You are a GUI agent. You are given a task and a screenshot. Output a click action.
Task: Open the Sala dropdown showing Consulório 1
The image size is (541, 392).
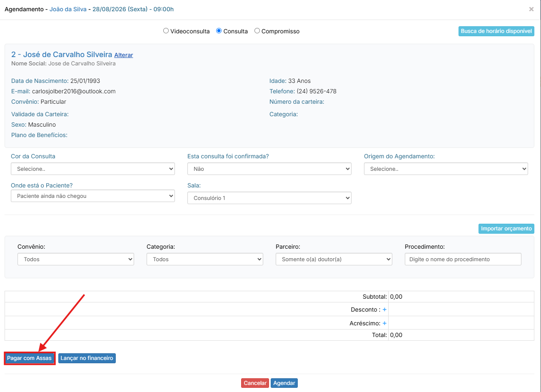coord(269,198)
